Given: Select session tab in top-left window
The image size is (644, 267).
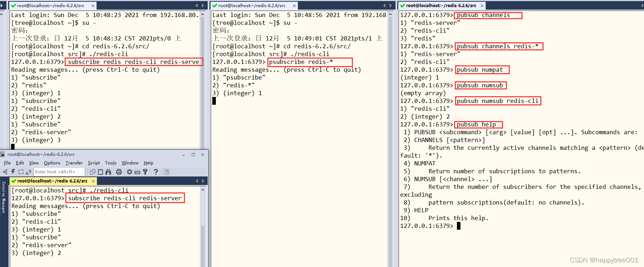Looking at the screenshot, I should pos(53,6).
